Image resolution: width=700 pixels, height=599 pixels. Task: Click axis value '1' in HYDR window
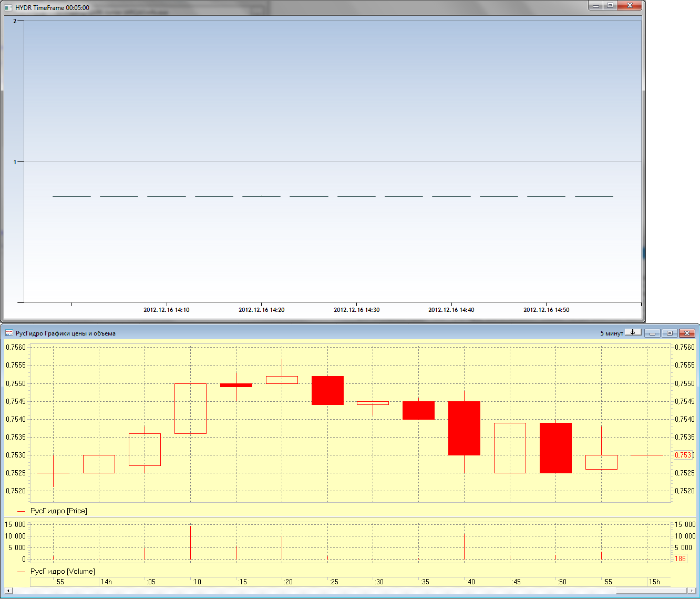tap(15, 162)
